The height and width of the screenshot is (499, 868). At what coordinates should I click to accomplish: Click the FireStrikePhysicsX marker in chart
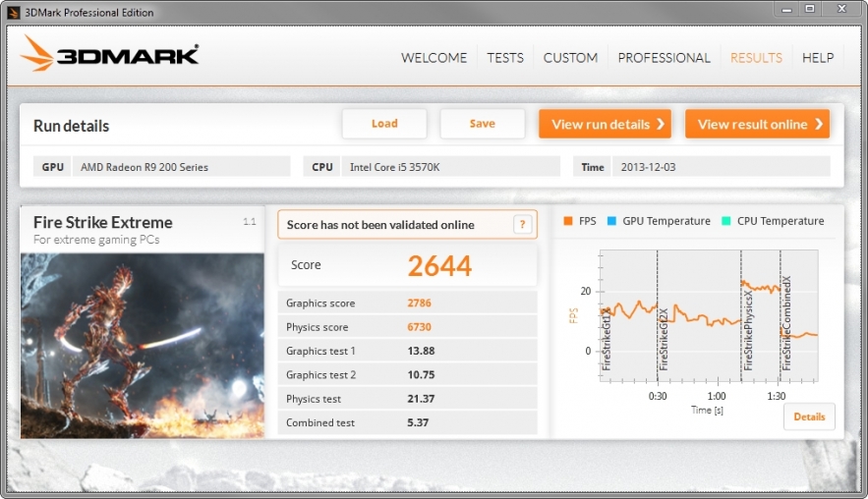[748, 330]
